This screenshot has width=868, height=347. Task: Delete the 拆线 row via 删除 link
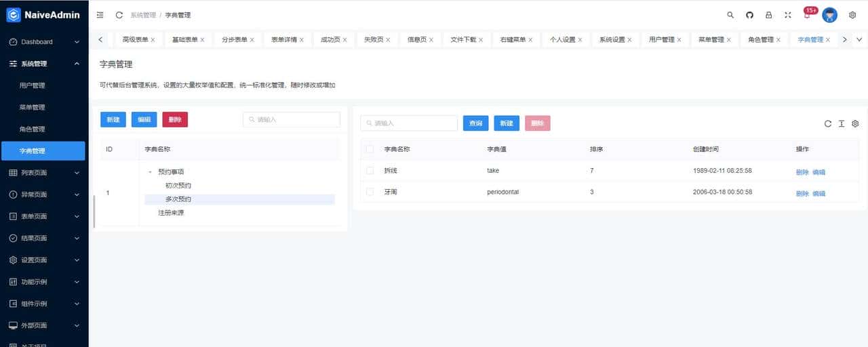pyautogui.click(x=802, y=172)
